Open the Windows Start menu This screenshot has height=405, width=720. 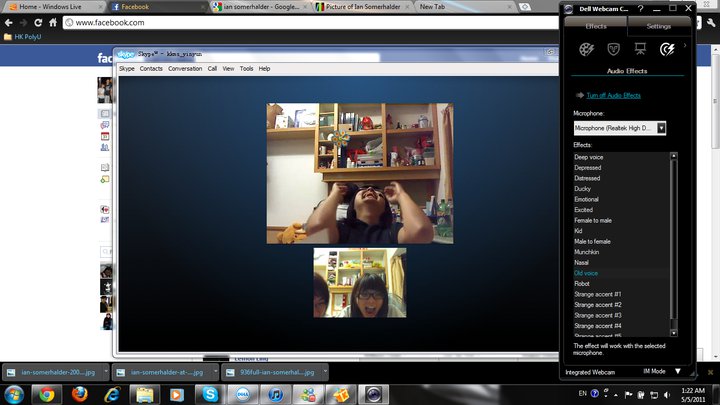point(14,394)
